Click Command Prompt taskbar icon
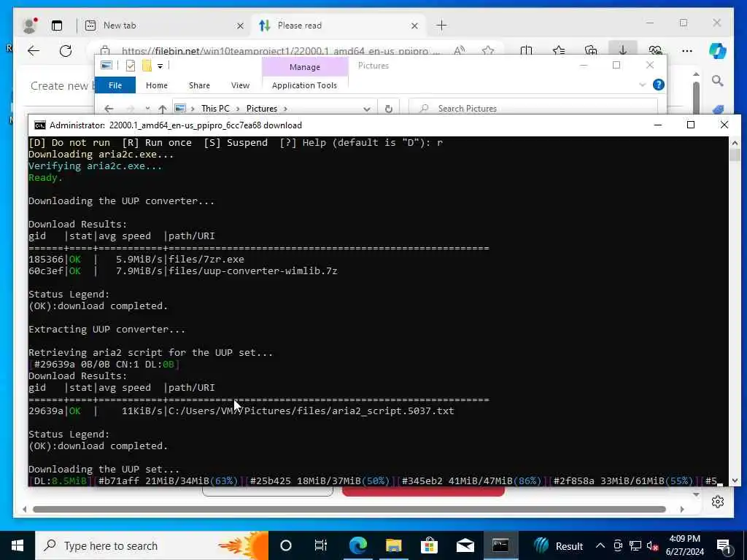Screen dimensions: 747x560 point(500,545)
